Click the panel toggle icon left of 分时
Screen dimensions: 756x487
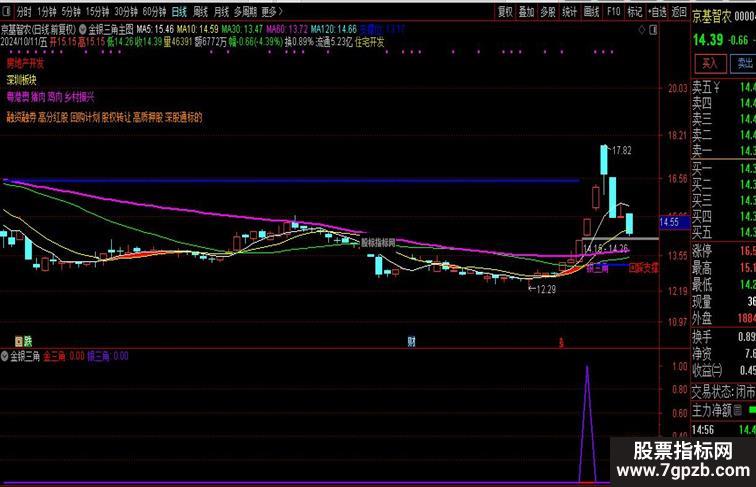tap(6, 11)
